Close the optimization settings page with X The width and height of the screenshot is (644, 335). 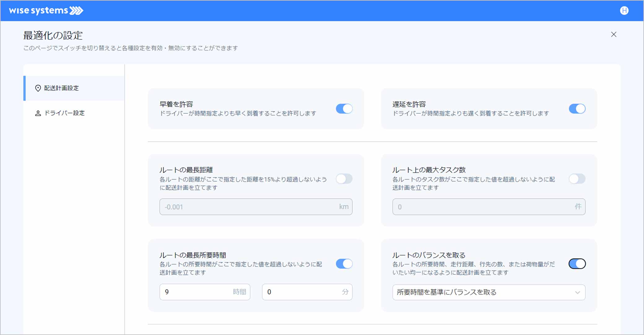pyautogui.click(x=613, y=34)
